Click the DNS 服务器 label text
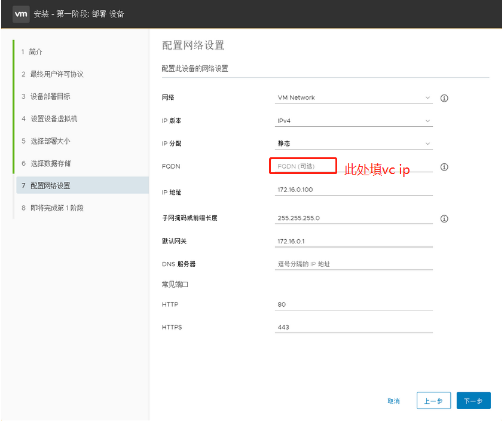Screen dimensions: 504x433 click(x=179, y=264)
